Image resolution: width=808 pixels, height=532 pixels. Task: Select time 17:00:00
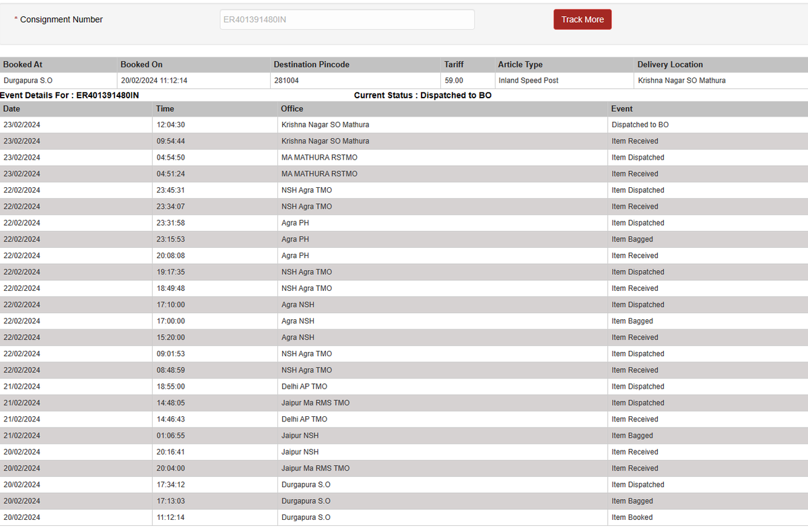(x=170, y=321)
